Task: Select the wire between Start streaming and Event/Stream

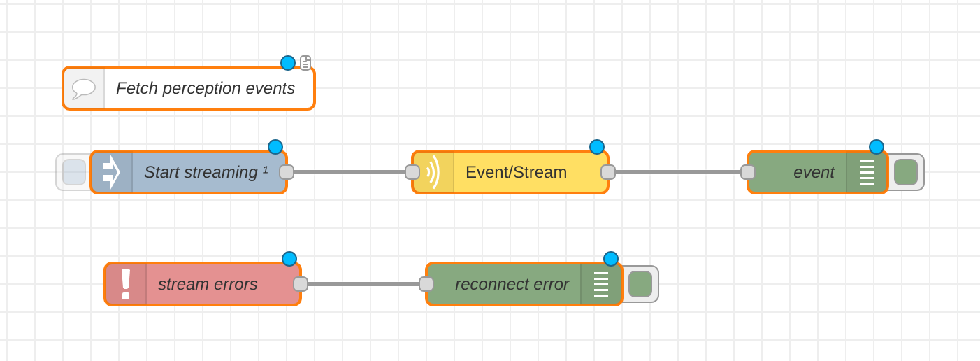Action: [x=350, y=172]
